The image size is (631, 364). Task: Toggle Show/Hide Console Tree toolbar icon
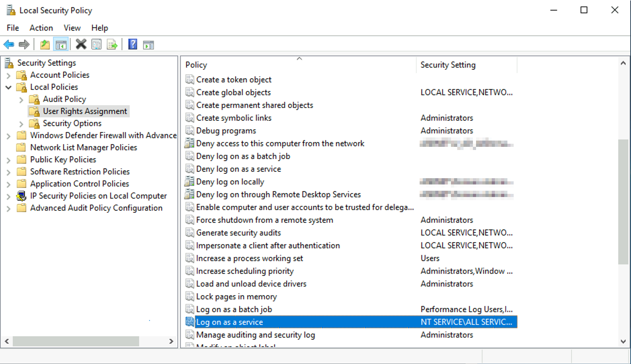click(61, 44)
